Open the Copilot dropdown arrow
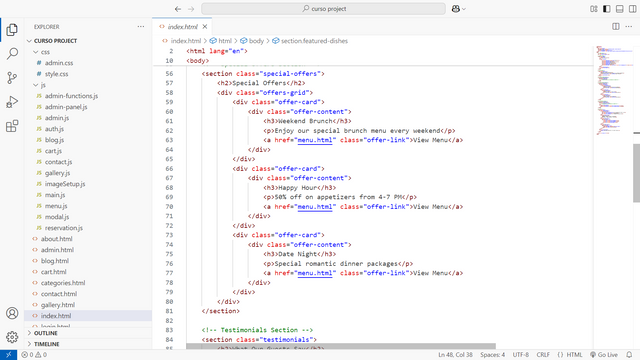Image resolution: width=640 pixels, height=360 pixels. [464, 9]
